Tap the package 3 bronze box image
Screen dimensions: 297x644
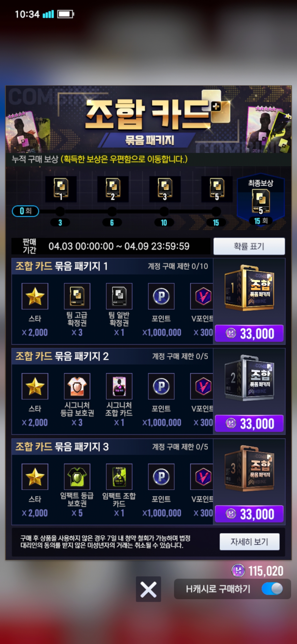click(x=249, y=468)
